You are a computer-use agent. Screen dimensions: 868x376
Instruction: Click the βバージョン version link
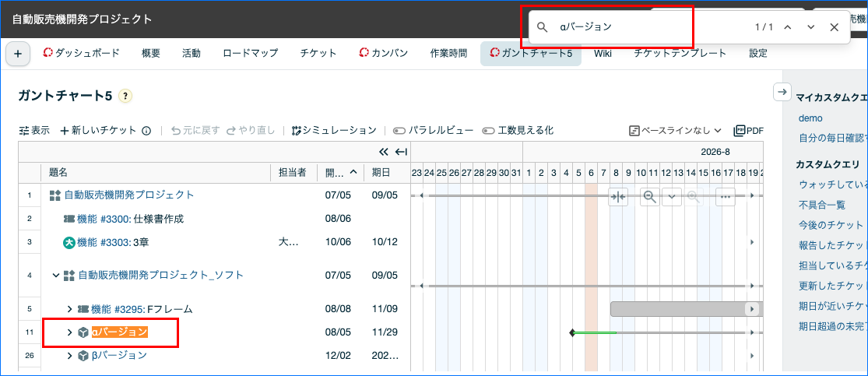(x=119, y=355)
